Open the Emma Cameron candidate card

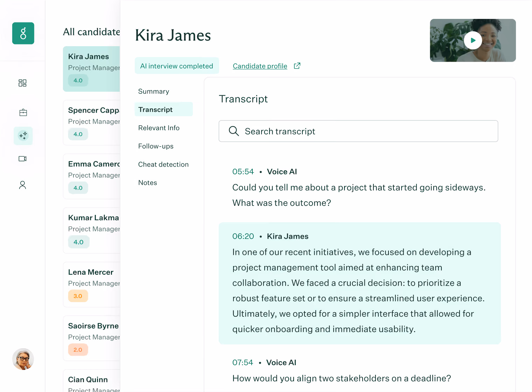92,176
